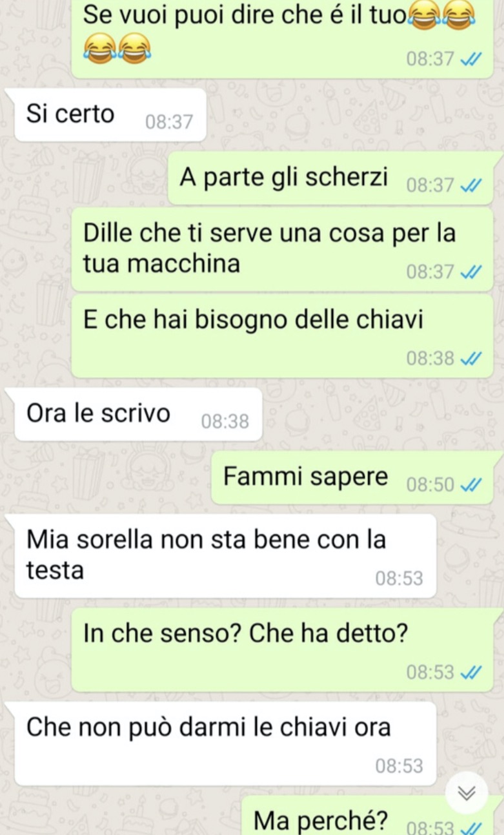The width and height of the screenshot is (504, 835).
Task: Tap 'Se vuoi puoi dire che é il tuo' message
Action: tap(282, 36)
